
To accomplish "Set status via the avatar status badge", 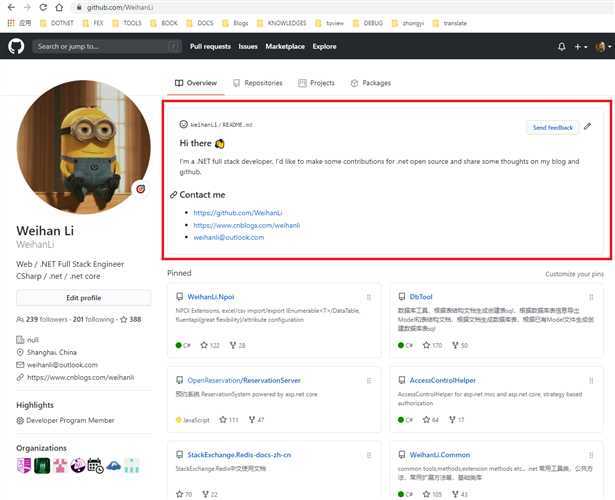I will [x=140, y=189].
